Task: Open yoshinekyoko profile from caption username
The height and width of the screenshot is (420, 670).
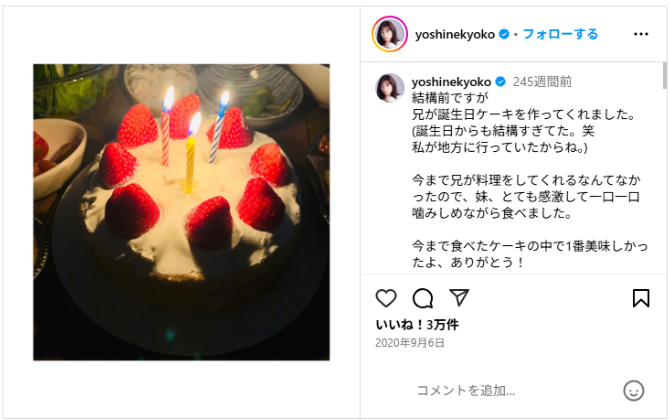Action: 451,81
